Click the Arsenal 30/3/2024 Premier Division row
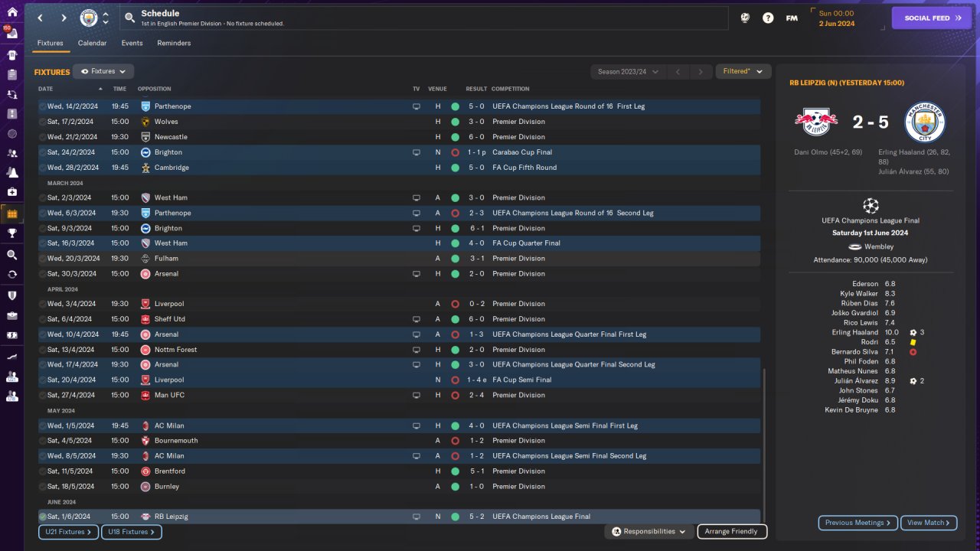The height and width of the screenshot is (551, 980). 399,274
